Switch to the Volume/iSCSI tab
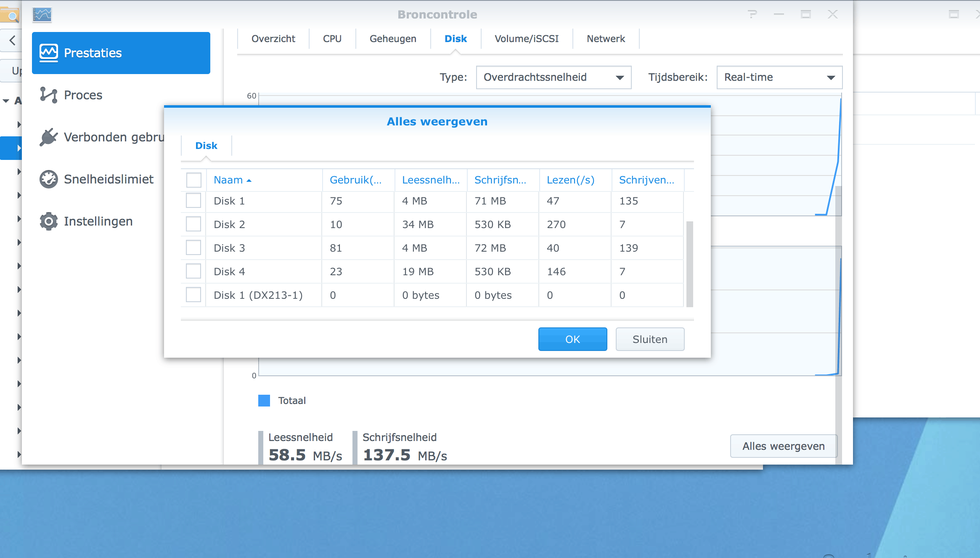The width and height of the screenshot is (980, 558). pyautogui.click(x=527, y=39)
